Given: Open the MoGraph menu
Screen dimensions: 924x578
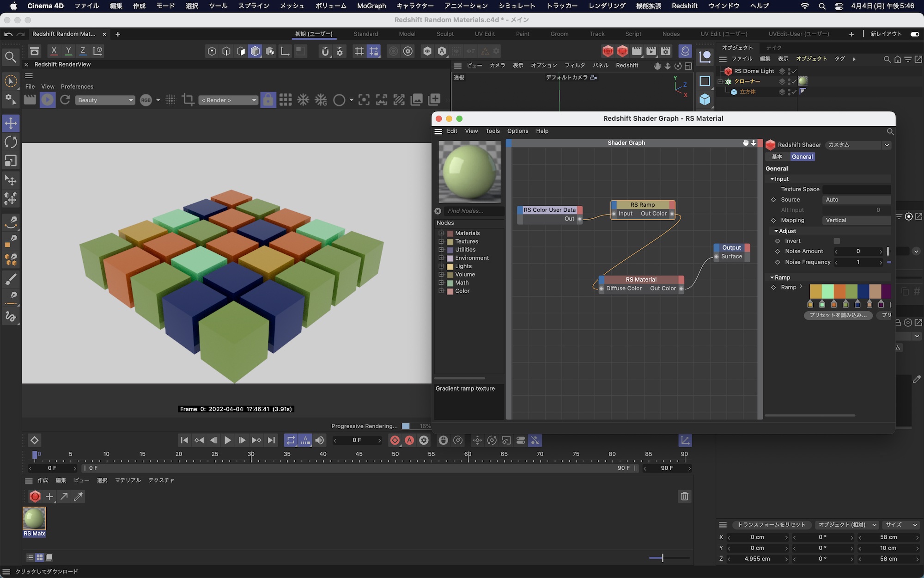Looking at the screenshot, I should pos(371,6).
